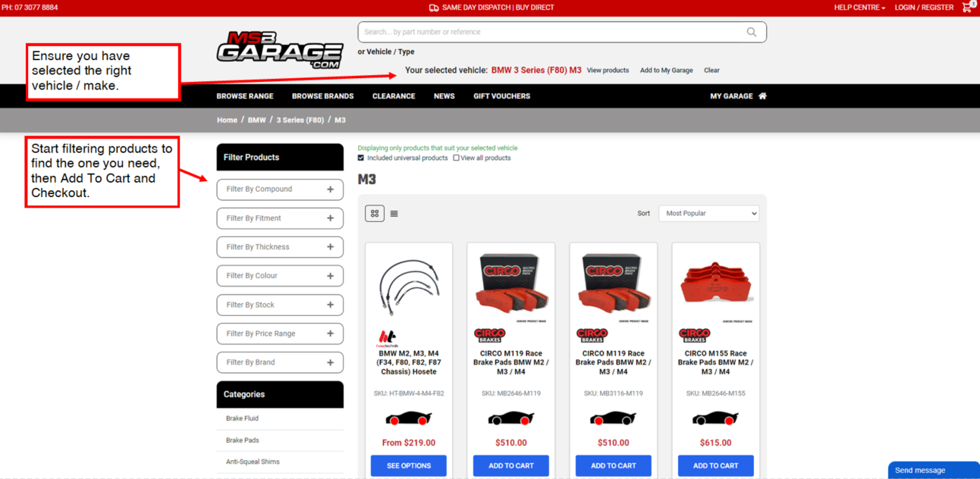This screenshot has width=980, height=479.
Task: Click View products link
Action: 608,70
